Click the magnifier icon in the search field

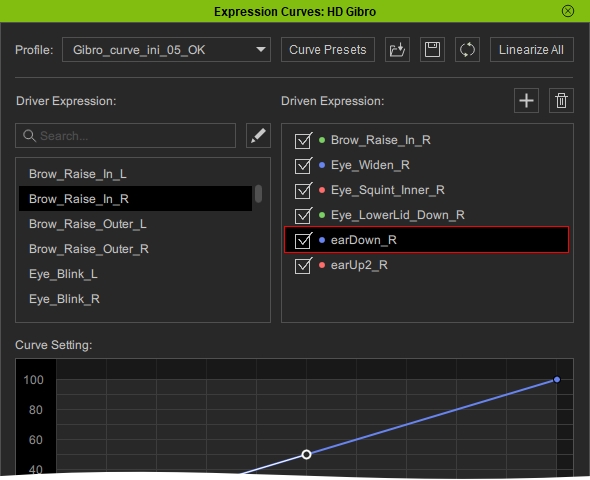29,135
